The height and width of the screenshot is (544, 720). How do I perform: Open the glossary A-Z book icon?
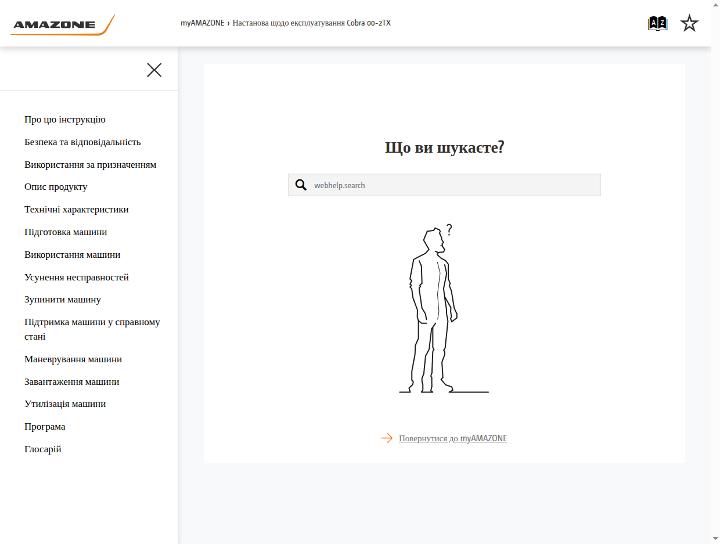pyautogui.click(x=657, y=23)
